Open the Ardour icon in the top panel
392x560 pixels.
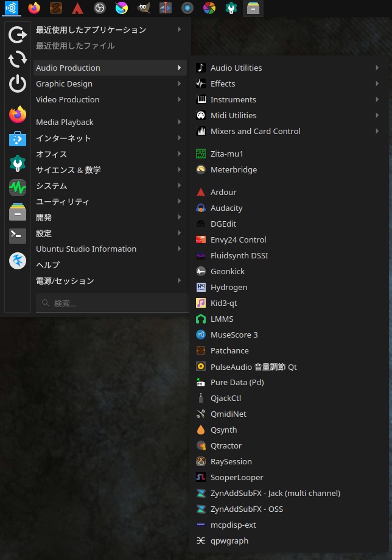click(x=77, y=8)
